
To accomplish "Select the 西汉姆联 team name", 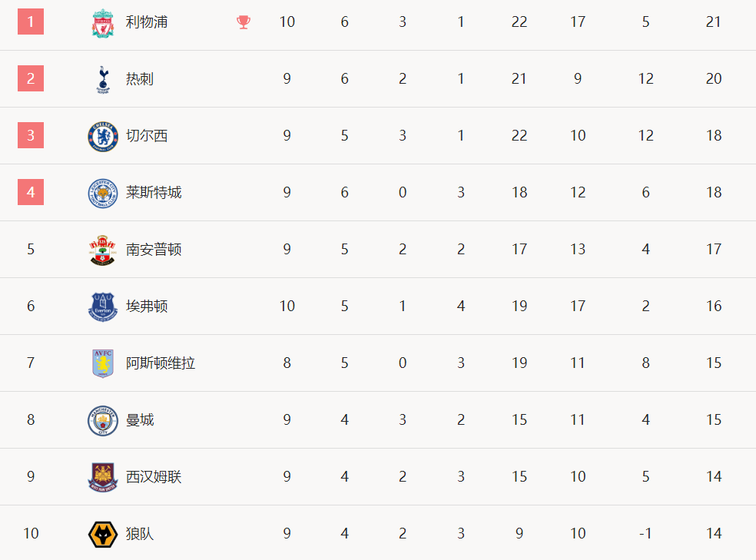I will [154, 476].
